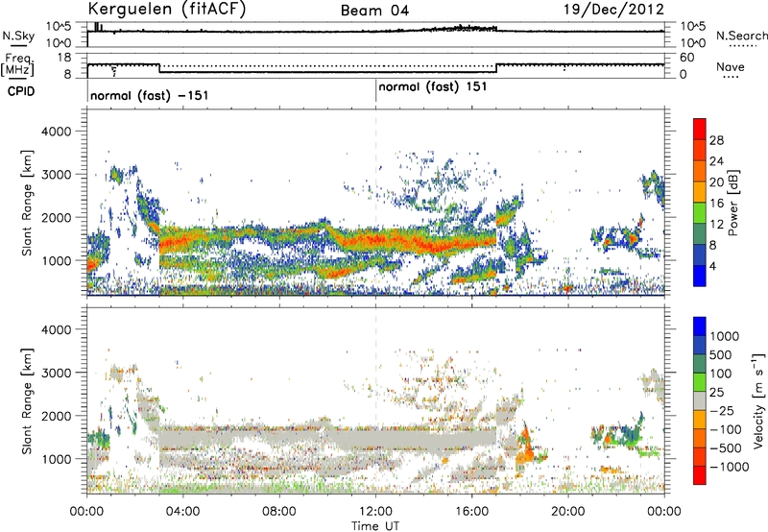Click the 16:00 time axis tick label
Screen dimensions: 768x532
pos(471,512)
